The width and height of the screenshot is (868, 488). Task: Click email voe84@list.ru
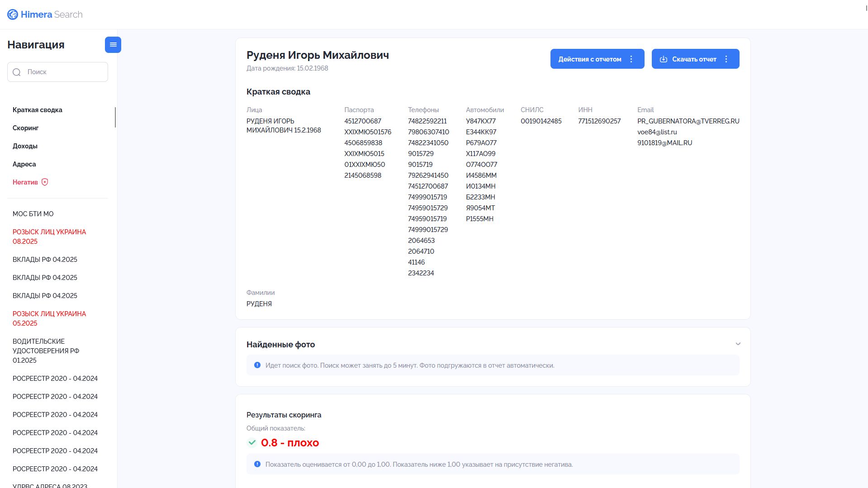657,132
